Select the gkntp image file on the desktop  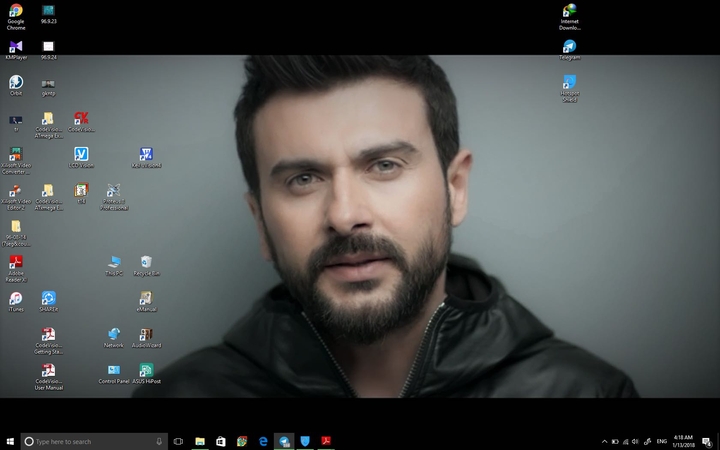pyautogui.click(x=48, y=87)
